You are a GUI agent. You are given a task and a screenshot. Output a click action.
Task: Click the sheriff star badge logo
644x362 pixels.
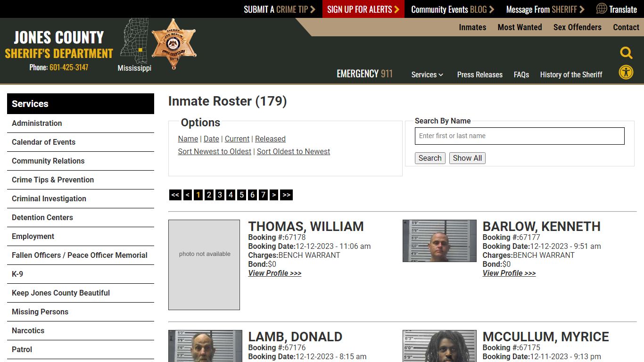[x=173, y=44]
